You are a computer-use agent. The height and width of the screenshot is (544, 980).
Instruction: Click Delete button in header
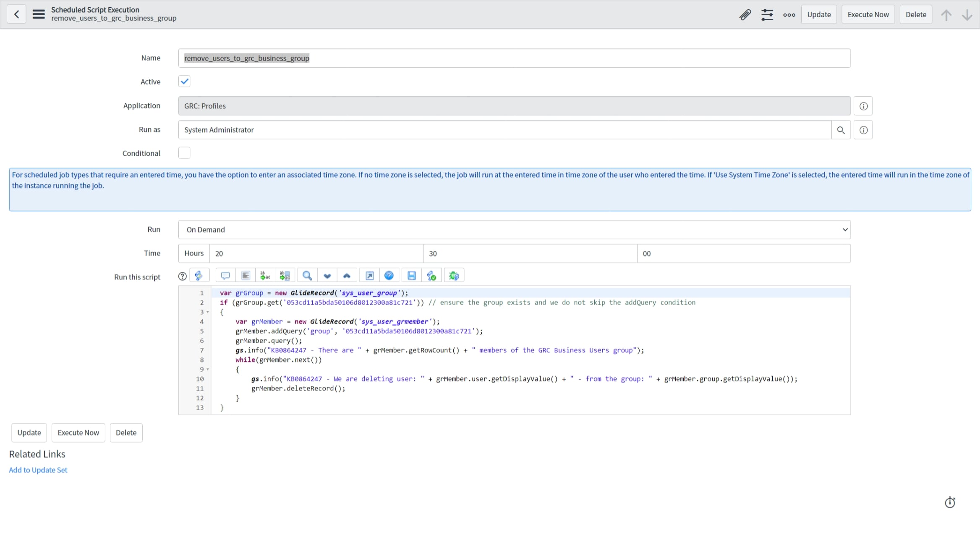point(916,15)
